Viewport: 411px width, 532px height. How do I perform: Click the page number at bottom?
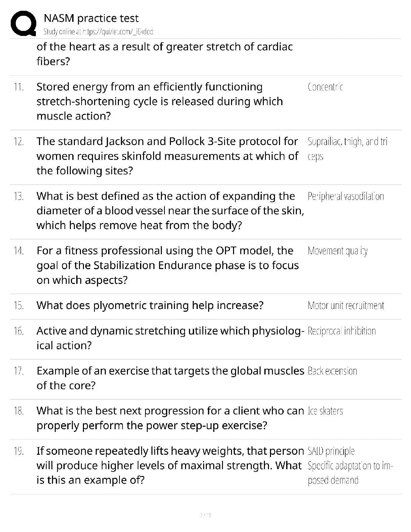(205, 515)
